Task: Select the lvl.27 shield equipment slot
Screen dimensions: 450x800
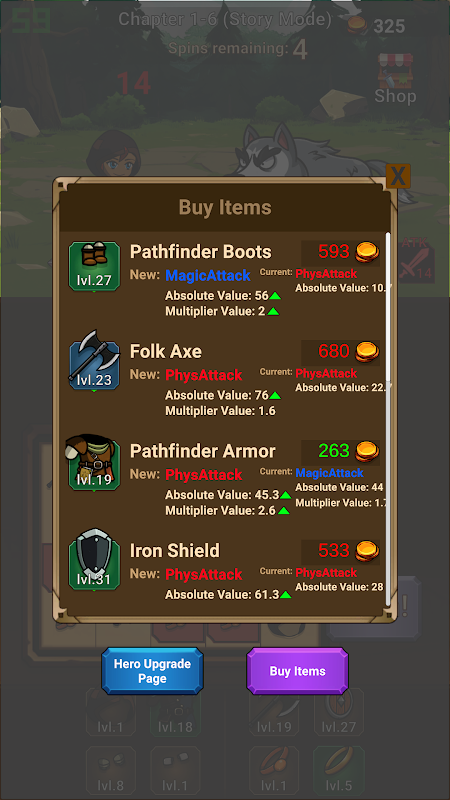Action: [x=339, y=712]
